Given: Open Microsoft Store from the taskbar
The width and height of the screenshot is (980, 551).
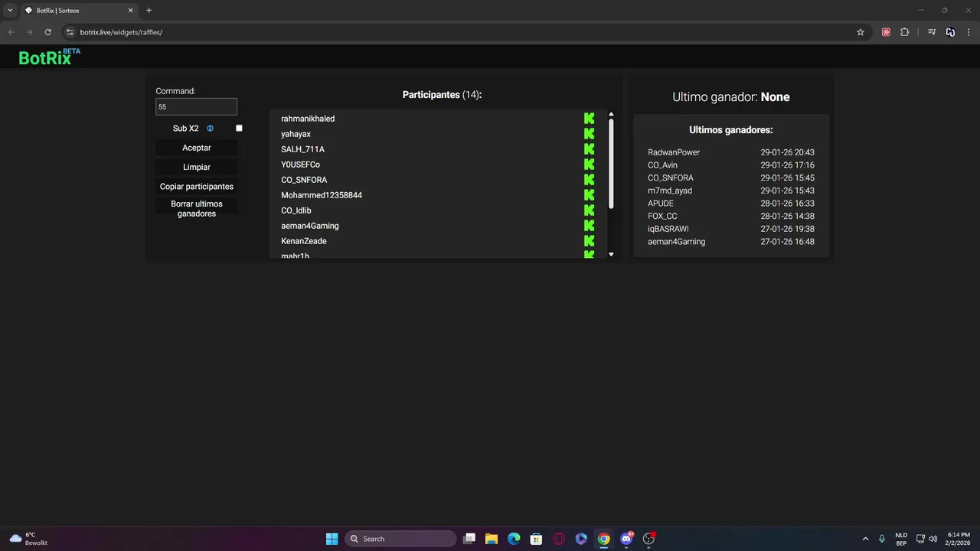Looking at the screenshot, I should (537, 539).
